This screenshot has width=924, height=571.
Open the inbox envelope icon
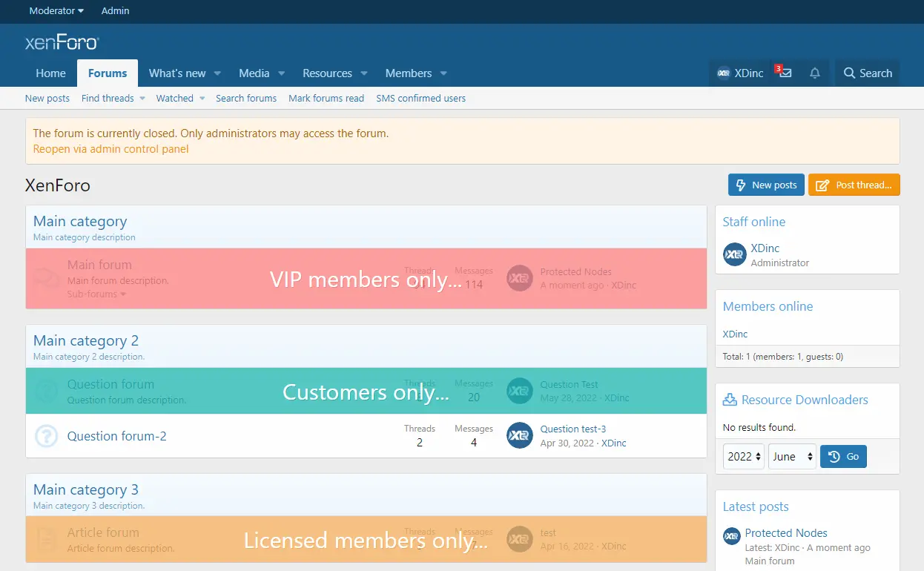point(785,73)
